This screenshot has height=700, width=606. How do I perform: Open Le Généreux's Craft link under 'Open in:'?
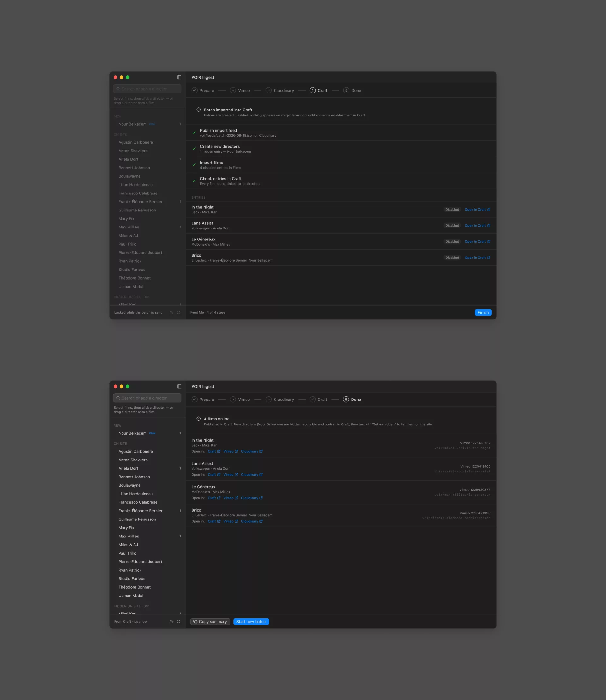(x=214, y=498)
